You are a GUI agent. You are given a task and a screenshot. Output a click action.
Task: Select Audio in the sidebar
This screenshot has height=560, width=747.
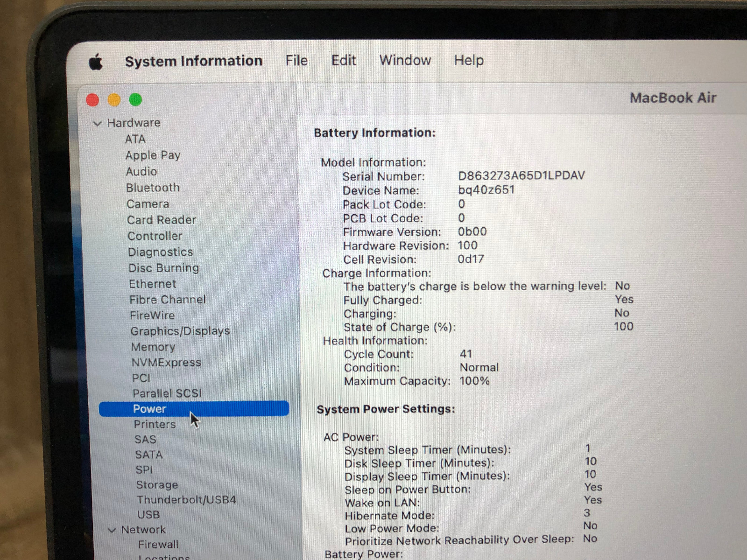click(141, 172)
